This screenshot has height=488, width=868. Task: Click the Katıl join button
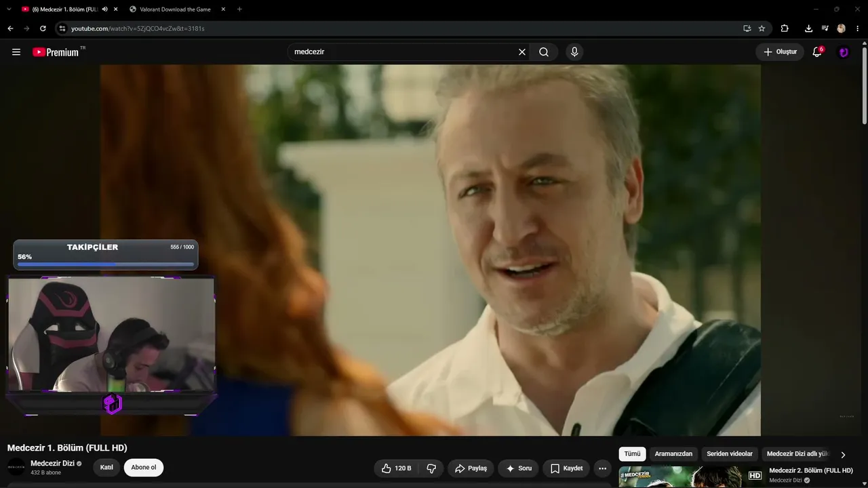coord(106,468)
